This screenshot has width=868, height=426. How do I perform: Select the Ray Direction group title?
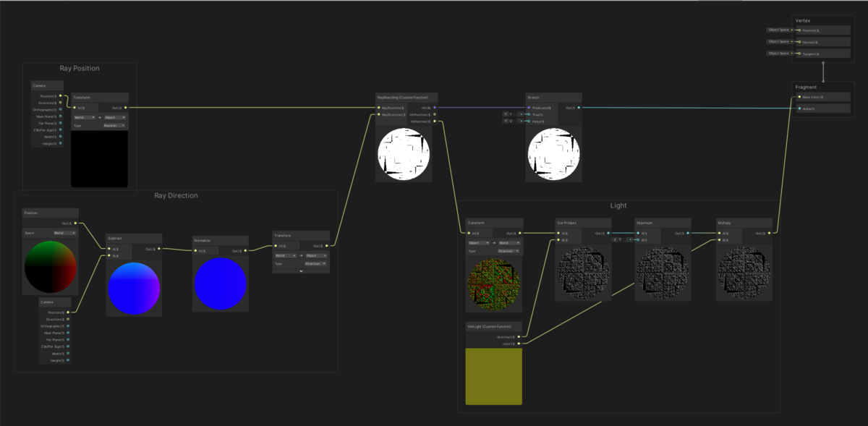pos(176,195)
